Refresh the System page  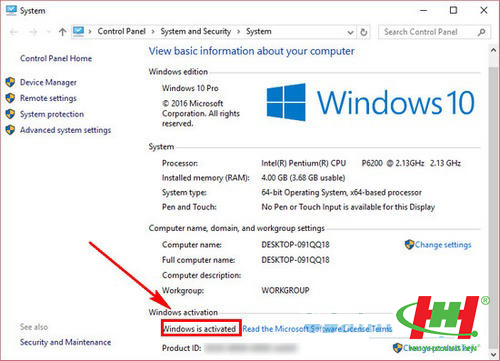point(364,32)
